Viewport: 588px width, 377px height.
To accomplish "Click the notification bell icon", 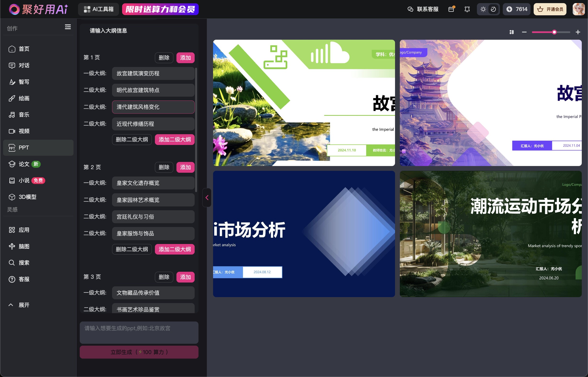I will tap(467, 9).
